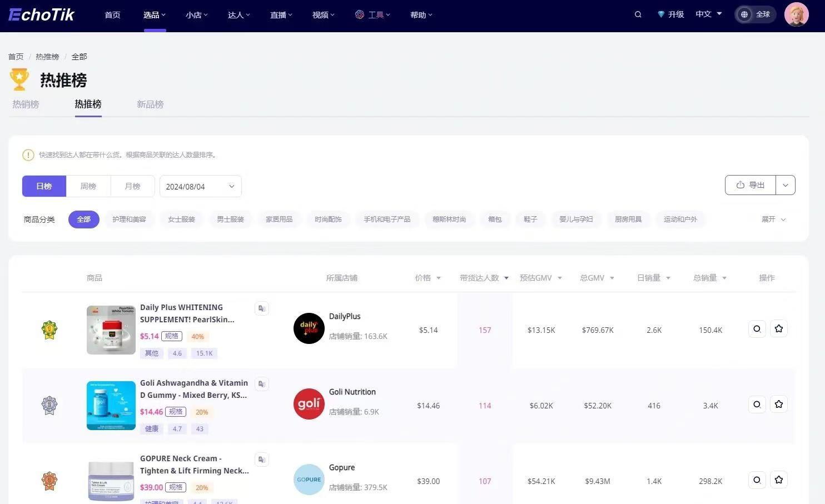Click search icon in Gopure row
Viewport: 825px width, 504px height.
pyautogui.click(x=757, y=480)
